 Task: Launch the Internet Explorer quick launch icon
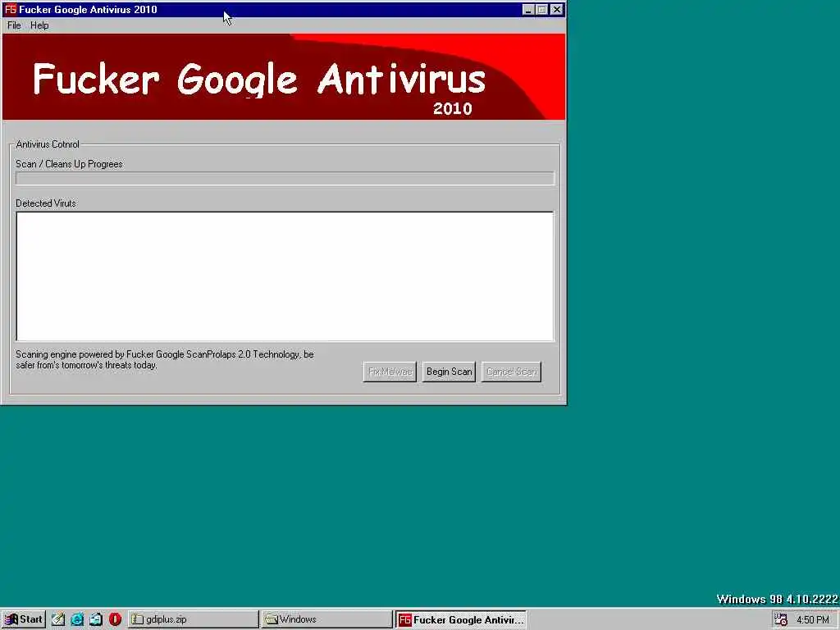[77, 619]
